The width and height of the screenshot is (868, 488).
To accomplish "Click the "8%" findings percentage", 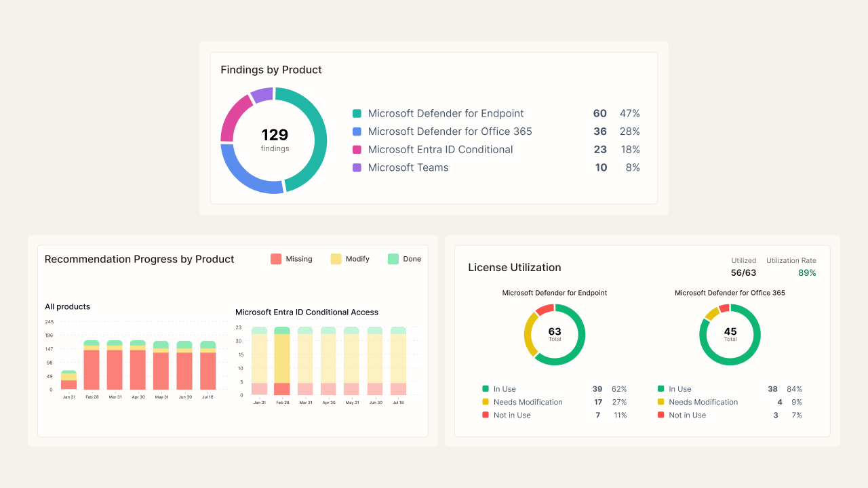I will 633,167.
